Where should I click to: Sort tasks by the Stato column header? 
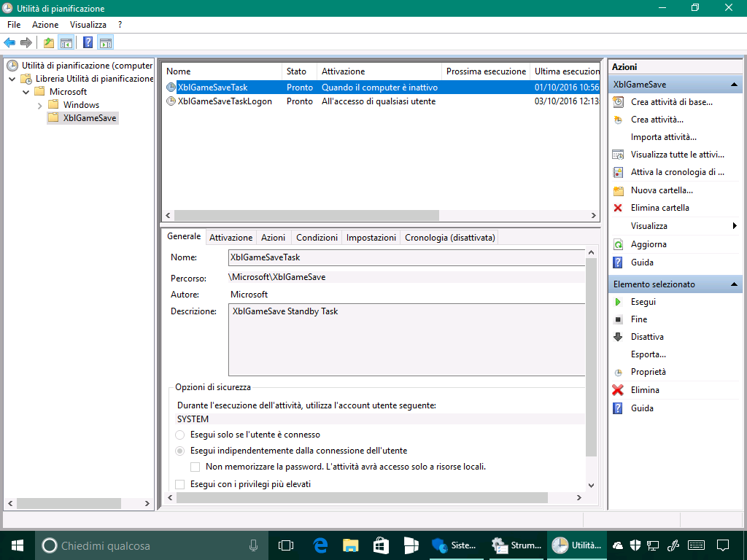coord(299,71)
